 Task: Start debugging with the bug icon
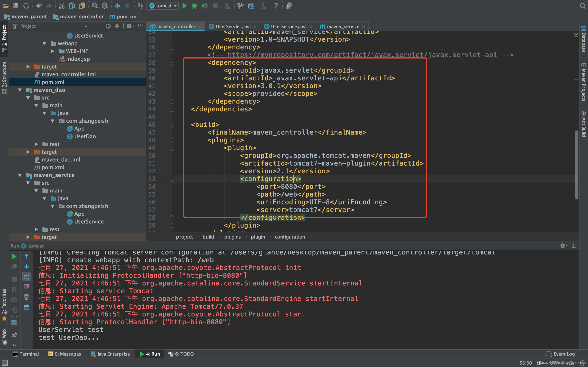[x=194, y=6]
